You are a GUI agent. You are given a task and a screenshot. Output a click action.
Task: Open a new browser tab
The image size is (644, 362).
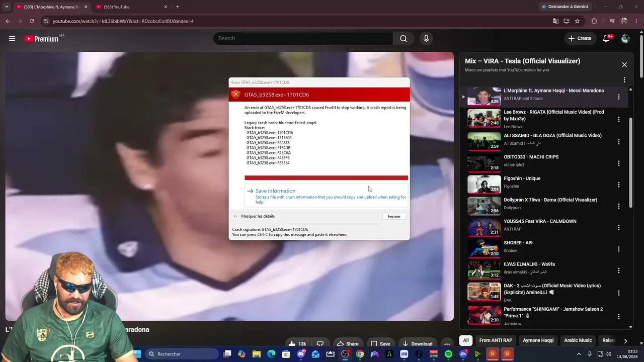coord(178,7)
